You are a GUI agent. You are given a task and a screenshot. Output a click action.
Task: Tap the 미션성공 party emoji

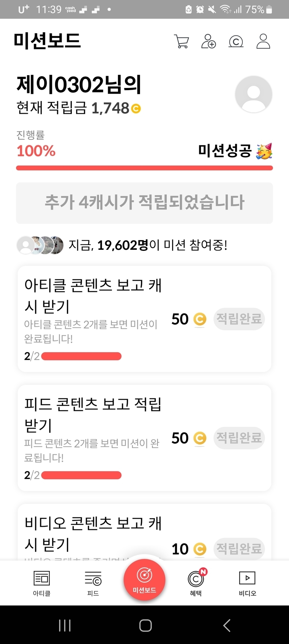[264, 151]
